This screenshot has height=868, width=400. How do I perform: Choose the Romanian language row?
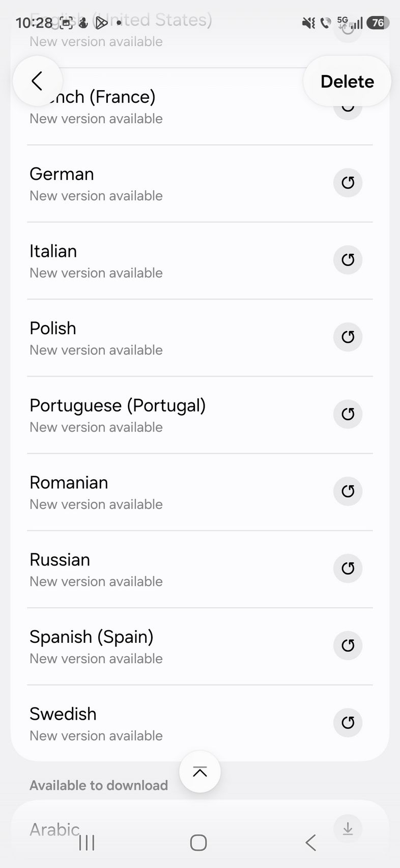(153, 492)
